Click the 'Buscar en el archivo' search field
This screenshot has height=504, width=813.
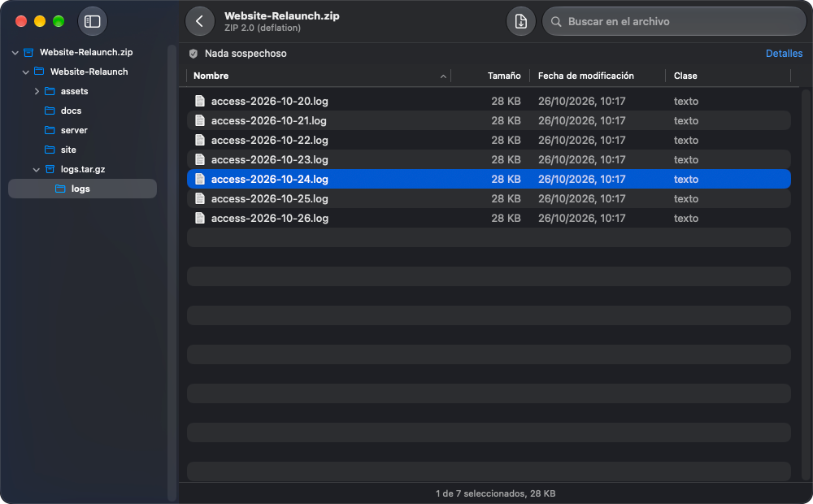click(674, 21)
